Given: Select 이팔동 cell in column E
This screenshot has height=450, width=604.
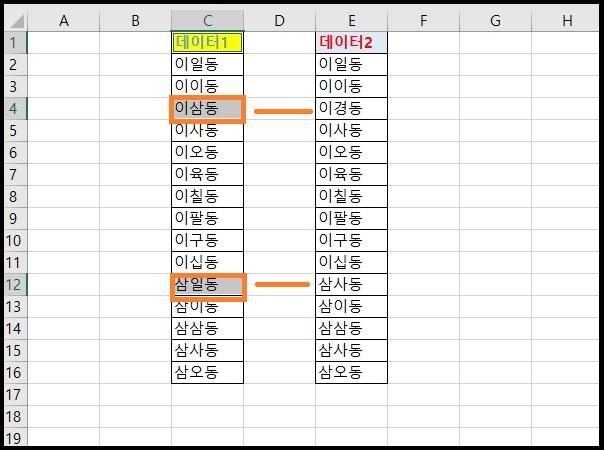Looking at the screenshot, I should (x=351, y=218).
